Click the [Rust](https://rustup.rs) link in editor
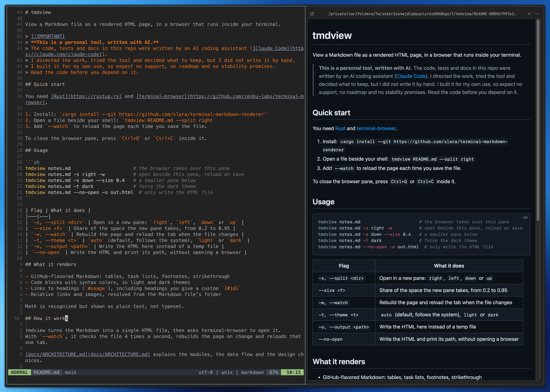 86,96
